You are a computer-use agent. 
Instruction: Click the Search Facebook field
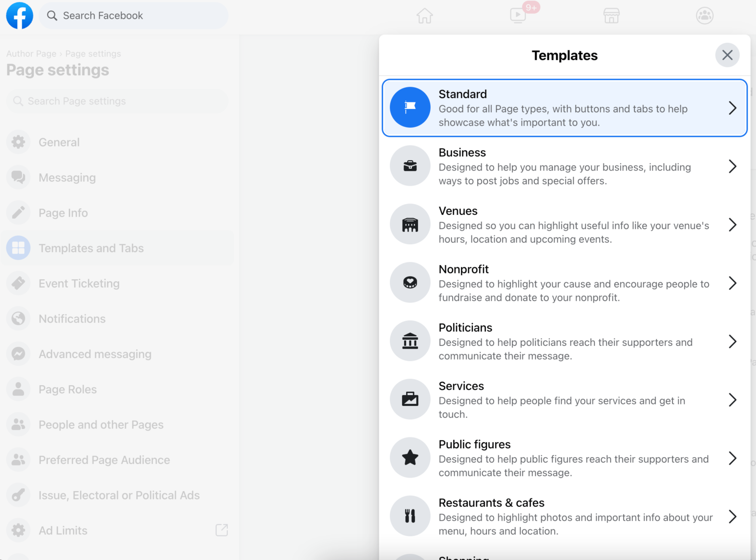pos(134,16)
